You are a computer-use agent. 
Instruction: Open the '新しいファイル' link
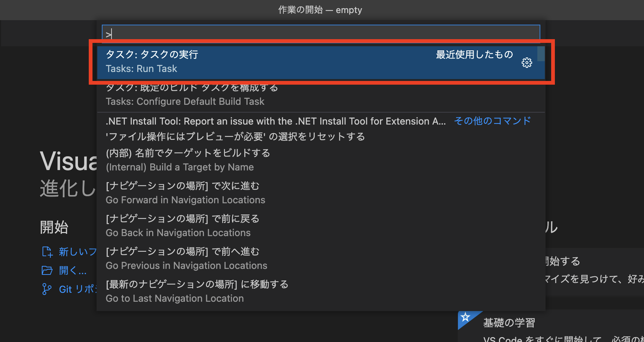click(78, 252)
